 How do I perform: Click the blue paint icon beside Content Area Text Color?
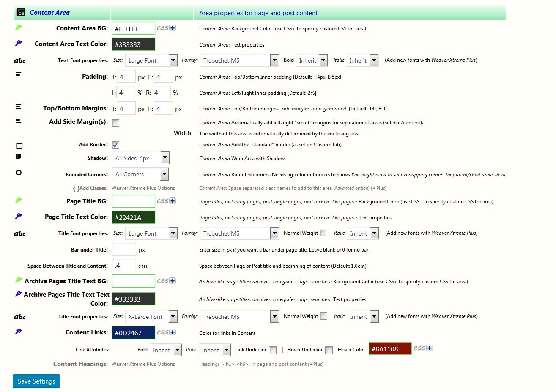pyautogui.click(x=19, y=43)
